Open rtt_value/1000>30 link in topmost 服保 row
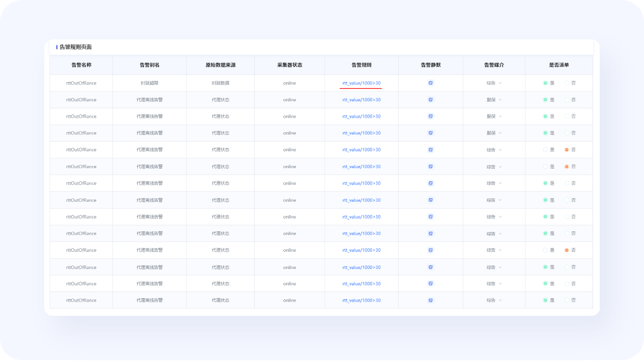The height and width of the screenshot is (361, 644). (x=361, y=100)
